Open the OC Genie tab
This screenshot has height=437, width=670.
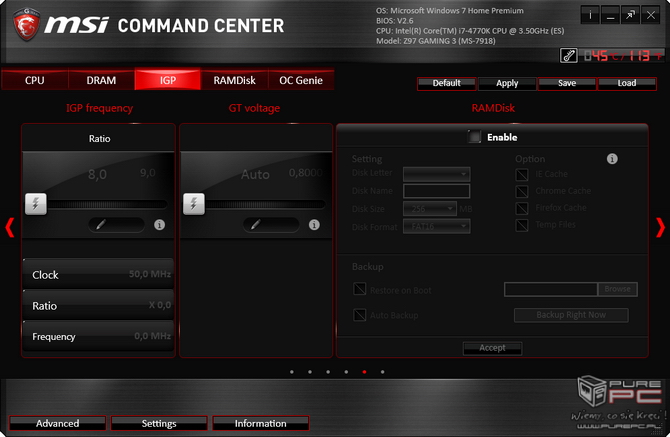(x=301, y=80)
